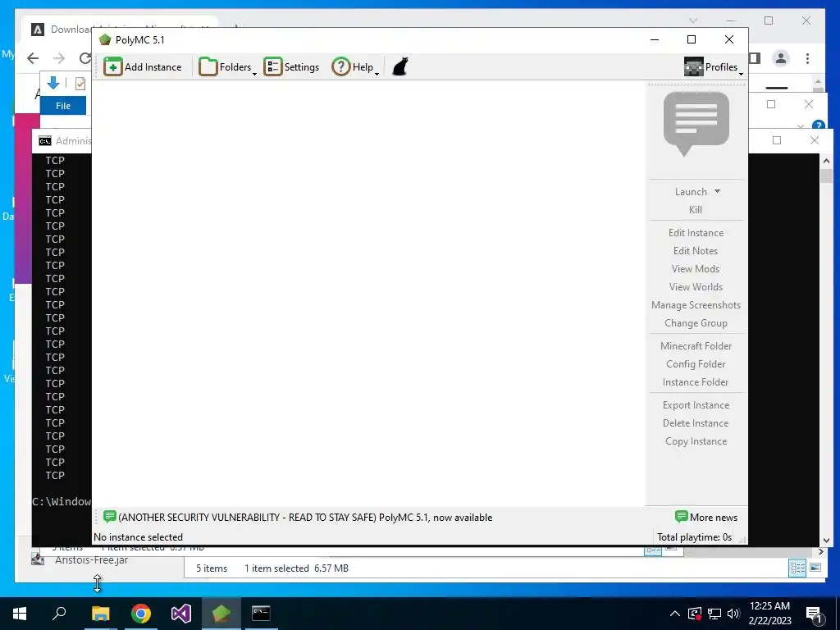Open the Windows Start menu
This screenshot has width=840, height=630.
pos(20,614)
